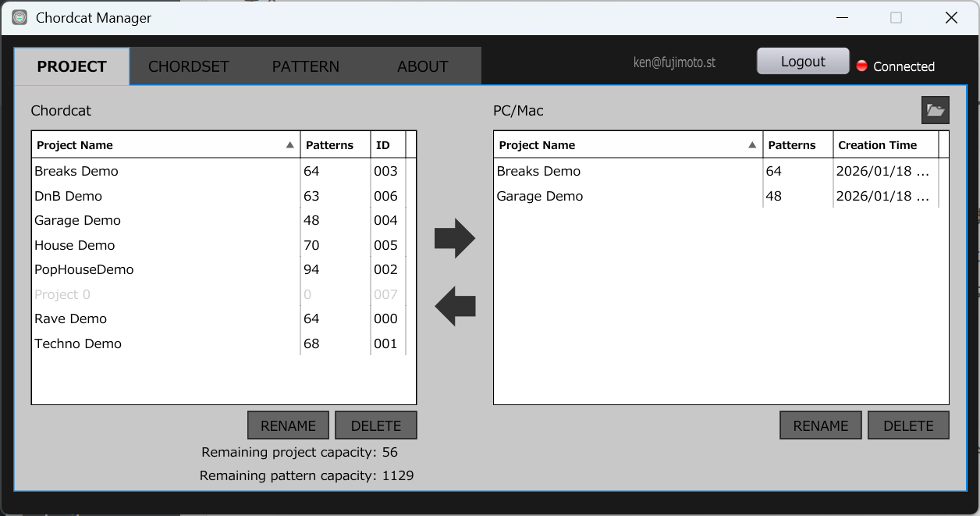Click right arrow to transfer to PC/Mac
This screenshot has height=516, width=980.
[454, 238]
